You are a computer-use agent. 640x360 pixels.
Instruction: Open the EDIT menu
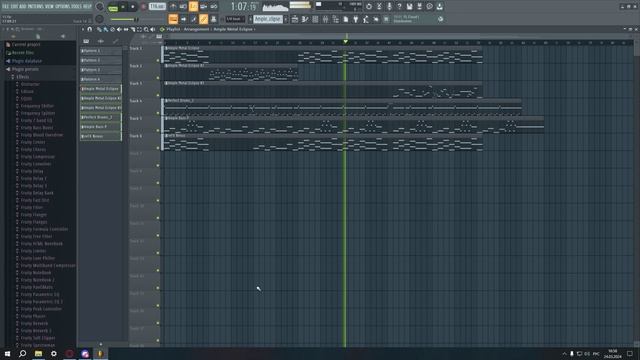click(14, 7)
